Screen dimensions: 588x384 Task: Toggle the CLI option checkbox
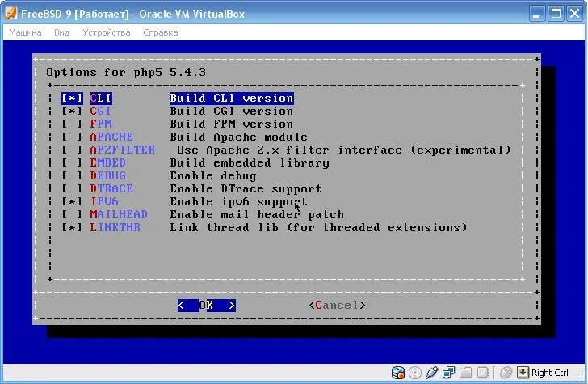point(72,99)
